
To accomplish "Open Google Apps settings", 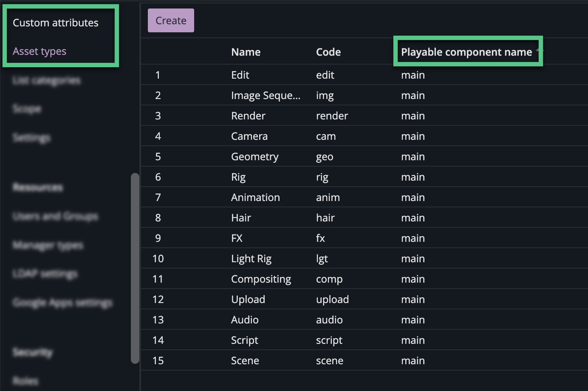I will (62, 302).
